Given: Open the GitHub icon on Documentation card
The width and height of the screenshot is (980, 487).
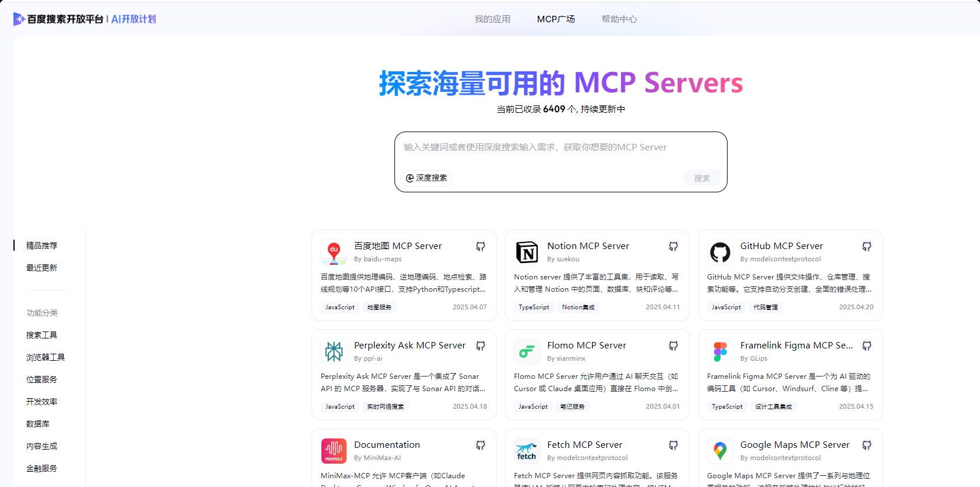Looking at the screenshot, I should pos(480,445).
